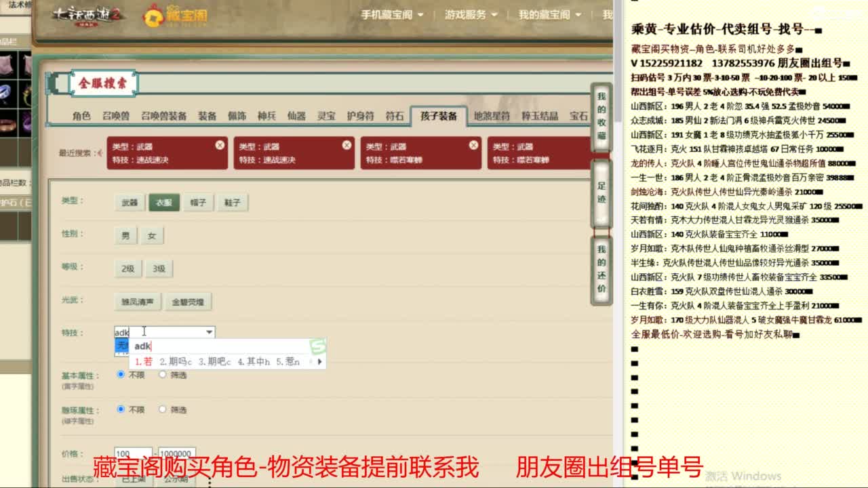
Task: Open the 装备 tab
Action: (208, 116)
